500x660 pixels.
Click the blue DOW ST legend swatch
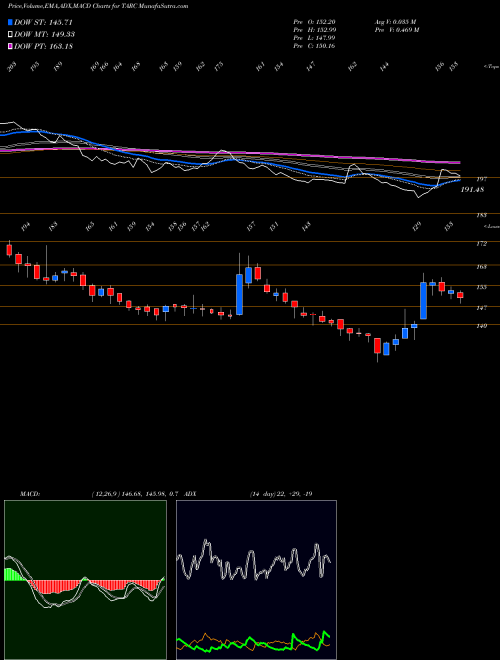tap(10, 22)
